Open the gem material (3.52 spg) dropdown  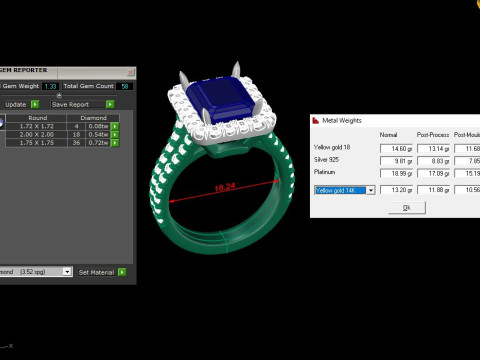[35, 272]
